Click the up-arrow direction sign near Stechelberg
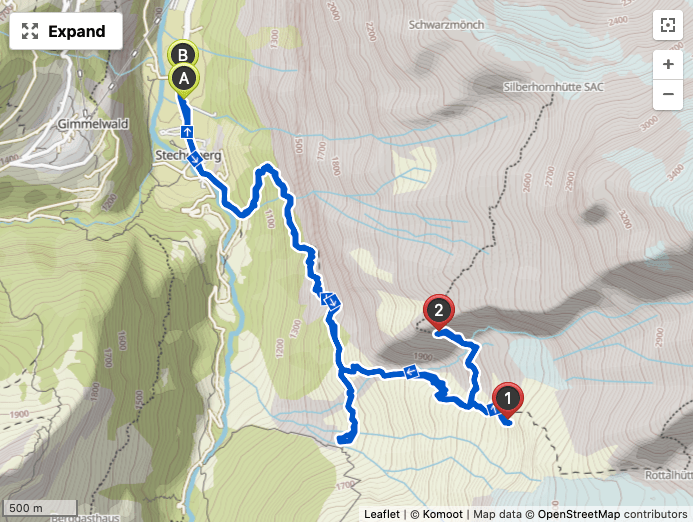 pyautogui.click(x=187, y=131)
